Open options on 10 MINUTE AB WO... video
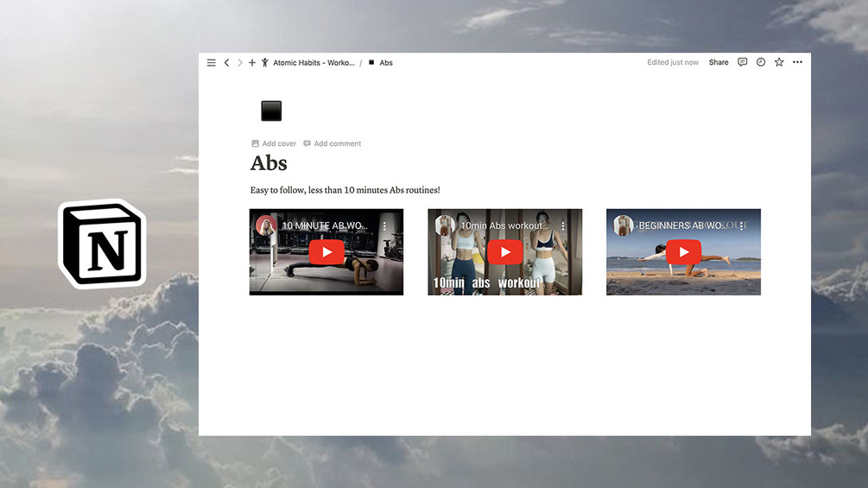Image resolution: width=868 pixels, height=488 pixels. (384, 225)
